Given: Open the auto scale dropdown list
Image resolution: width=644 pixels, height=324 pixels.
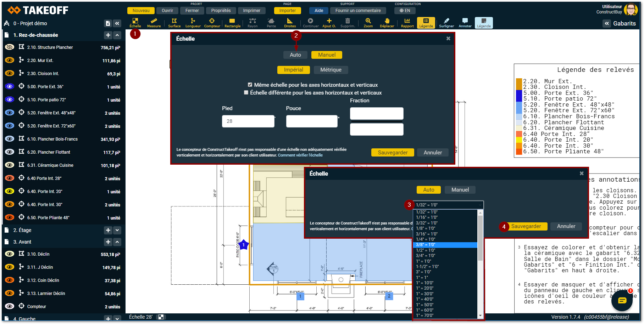Looking at the screenshot, I should click(449, 205).
